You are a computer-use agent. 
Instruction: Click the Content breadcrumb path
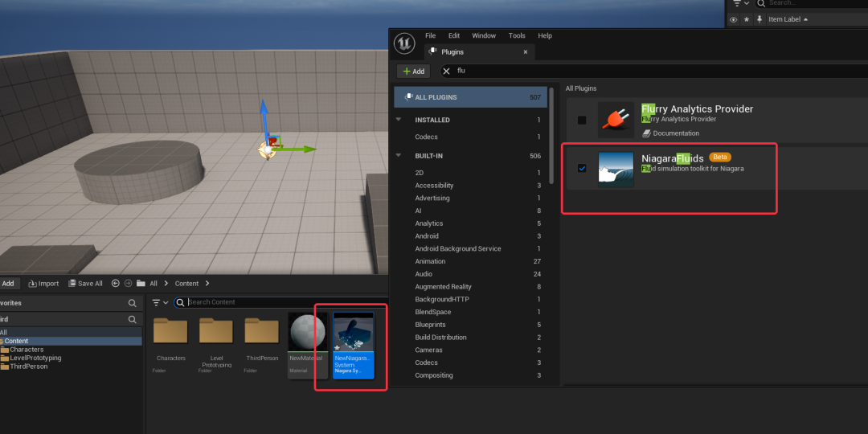[x=186, y=284]
